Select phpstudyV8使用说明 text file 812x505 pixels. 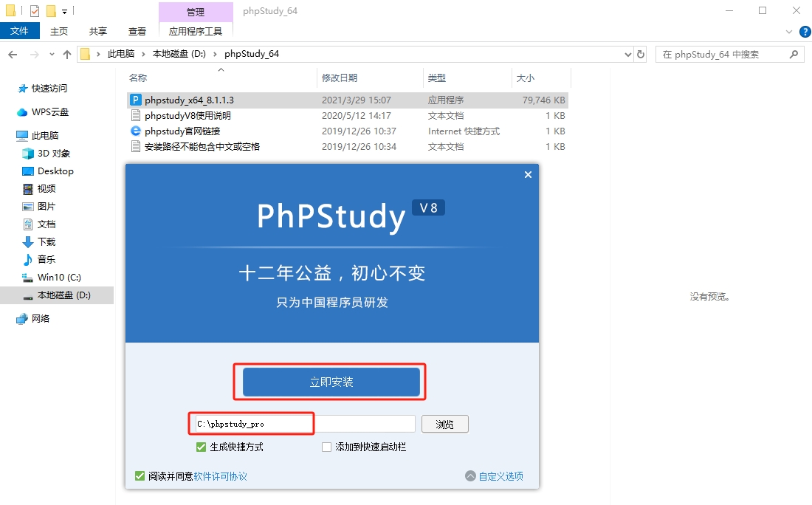click(x=348, y=115)
